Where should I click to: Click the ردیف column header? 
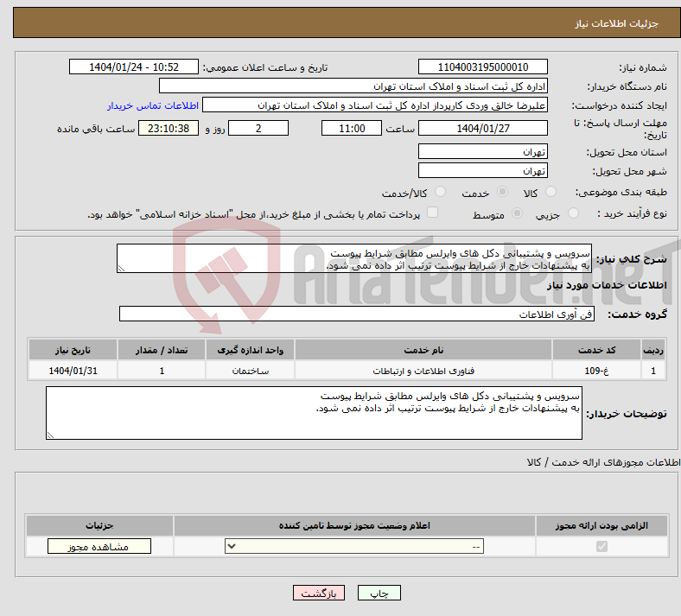[653, 350]
